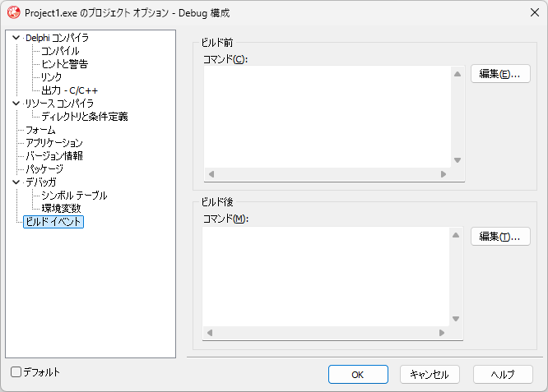Select the デバッガ label in tree
The width and height of the screenshot is (548, 392).
pyautogui.click(x=40, y=182)
